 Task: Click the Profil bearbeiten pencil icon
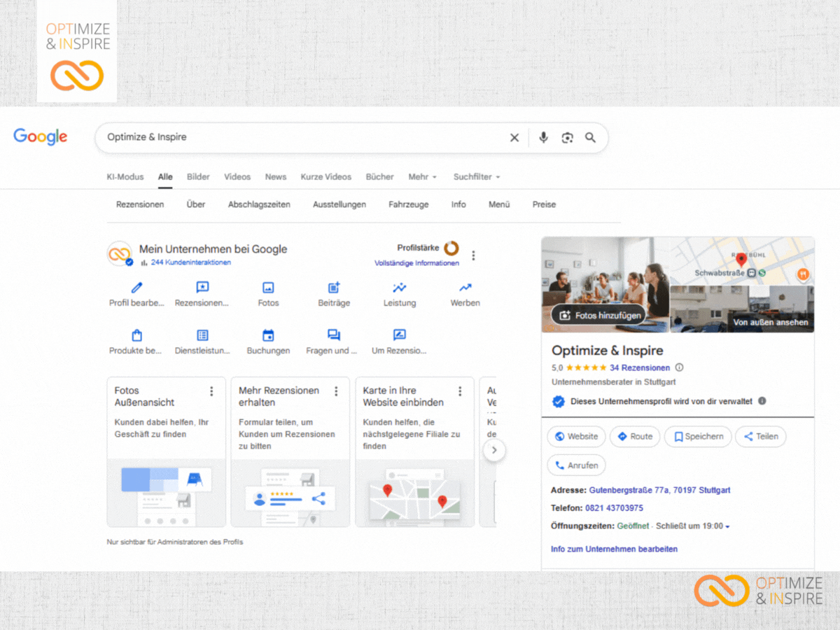(x=136, y=288)
